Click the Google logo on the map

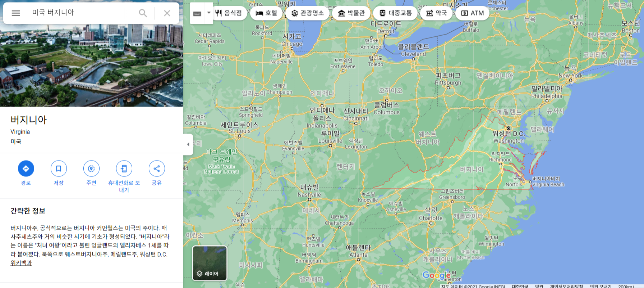(436, 275)
